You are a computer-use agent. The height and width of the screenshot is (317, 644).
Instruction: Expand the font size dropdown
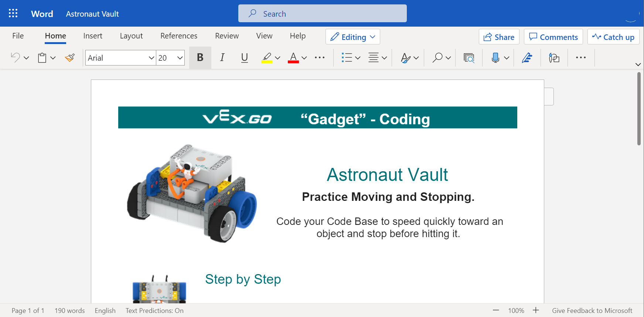click(x=180, y=58)
